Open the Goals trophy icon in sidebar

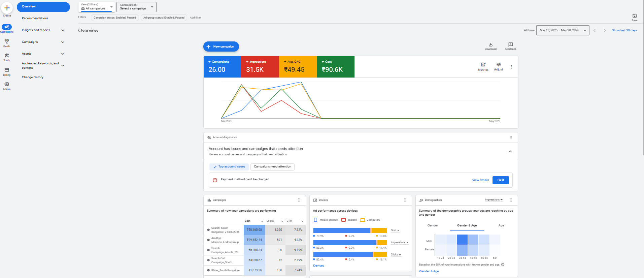[7, 41]
